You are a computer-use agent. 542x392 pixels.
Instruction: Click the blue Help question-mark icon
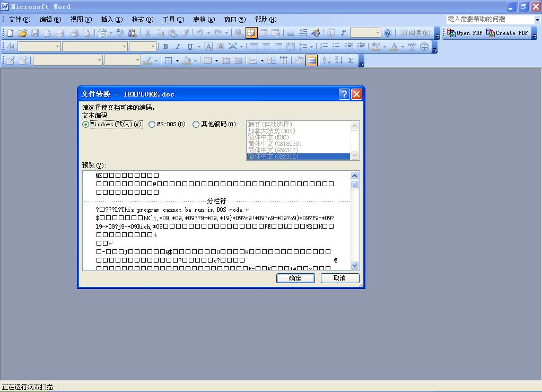point(388,33)
